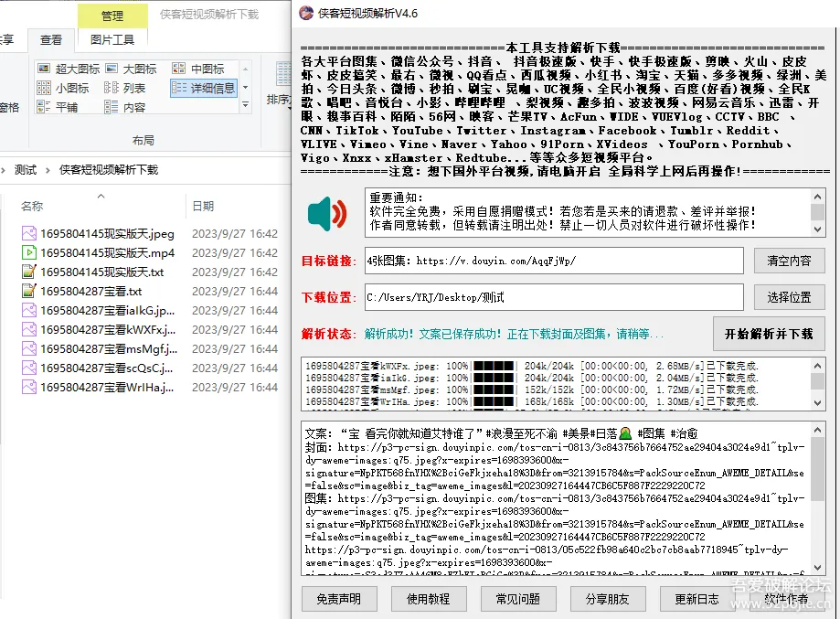Expand the layout gallery more arrow
This screenshot has height=619, width=840.
[245, 105]
